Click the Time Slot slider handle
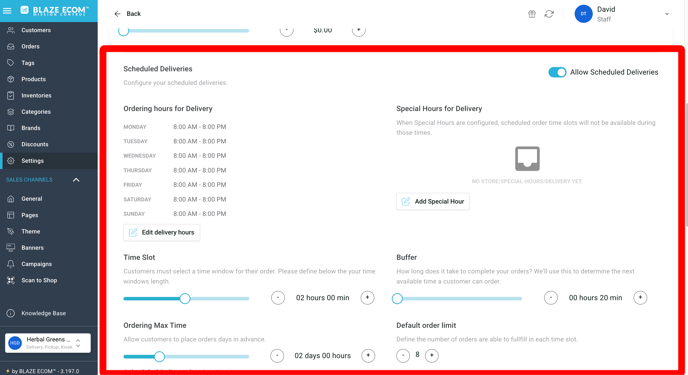 [185, 299]
